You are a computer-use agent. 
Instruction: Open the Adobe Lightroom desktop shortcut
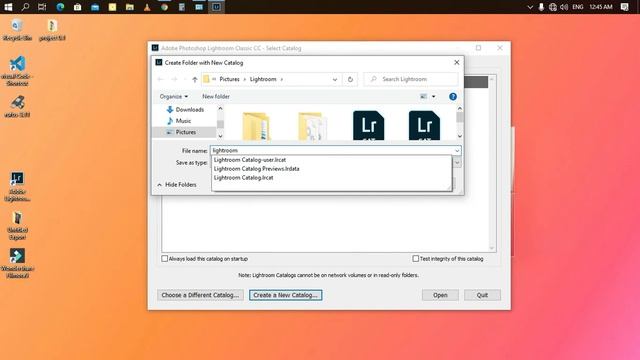(17, 187)
